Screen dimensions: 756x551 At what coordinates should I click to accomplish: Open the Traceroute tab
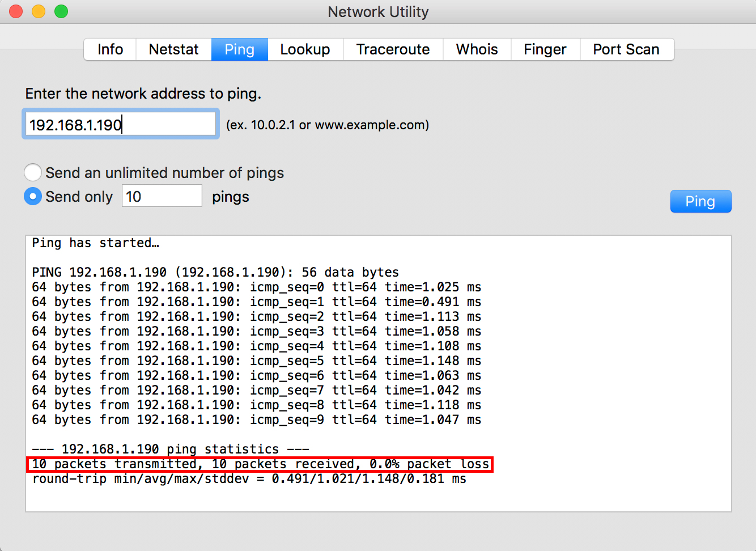393,49
